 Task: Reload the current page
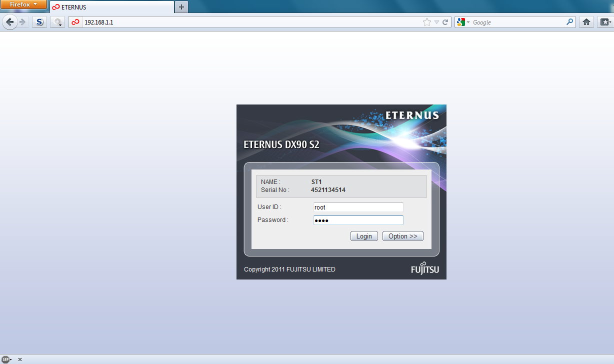pyautogui.click(x=445, y=22)
